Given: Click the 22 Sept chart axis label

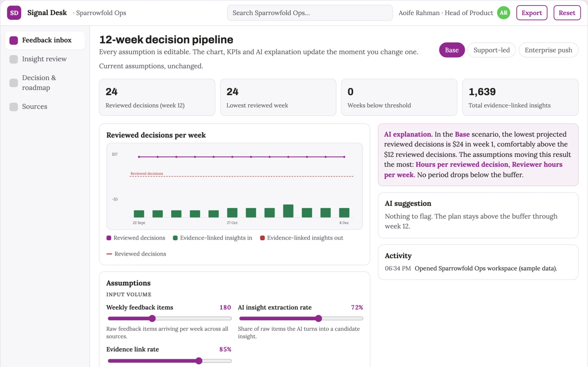Looking at the screenshot, I should coord(139,223).
